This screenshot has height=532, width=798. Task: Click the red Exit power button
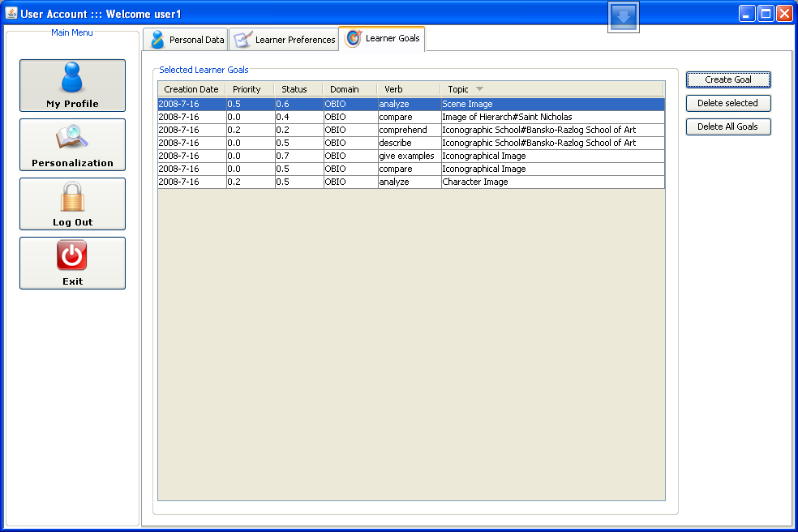72,263
